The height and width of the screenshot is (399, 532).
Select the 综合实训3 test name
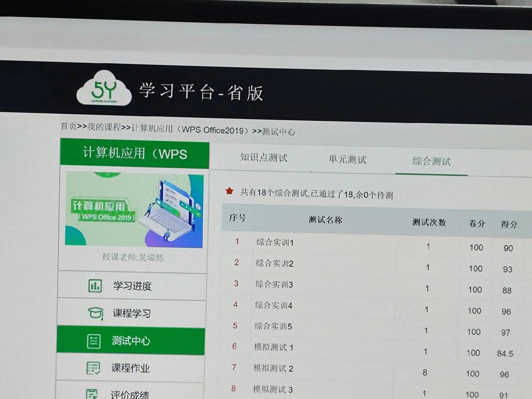click(274, 284)
